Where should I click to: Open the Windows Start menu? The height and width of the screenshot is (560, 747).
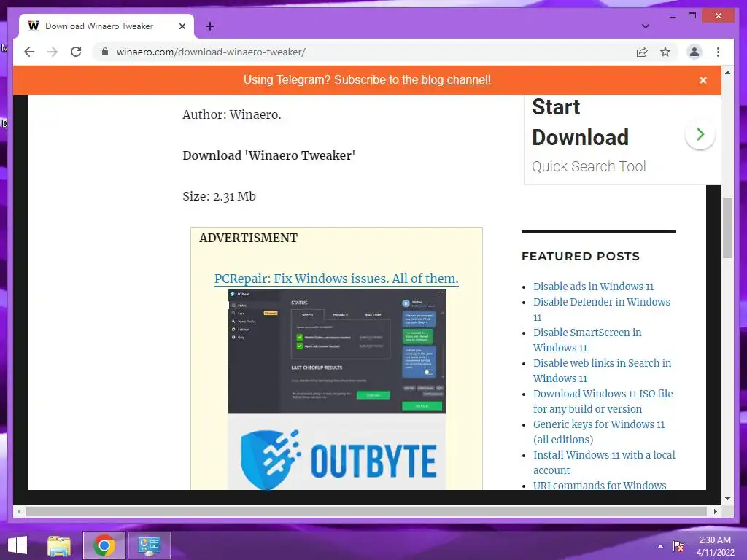point(18,545)
